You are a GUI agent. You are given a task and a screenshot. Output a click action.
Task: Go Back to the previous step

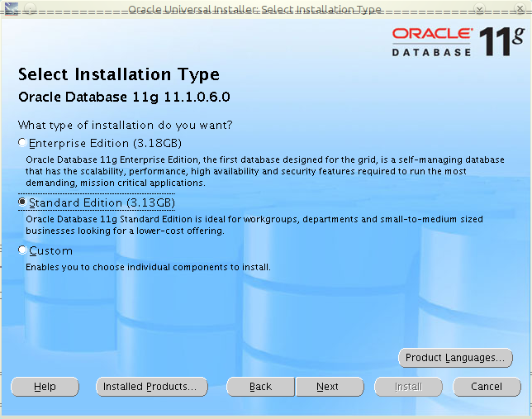pyautogui.click(x=260, y=387)
